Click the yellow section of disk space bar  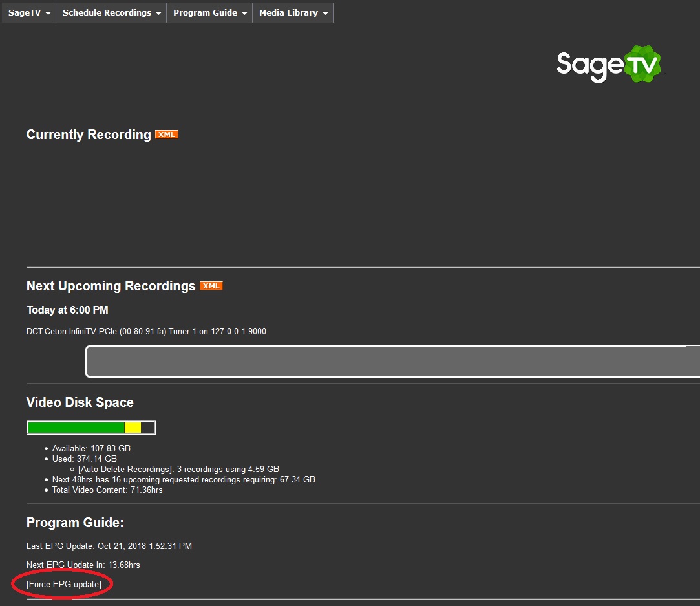pyautogui.click(x=133, y=427)
